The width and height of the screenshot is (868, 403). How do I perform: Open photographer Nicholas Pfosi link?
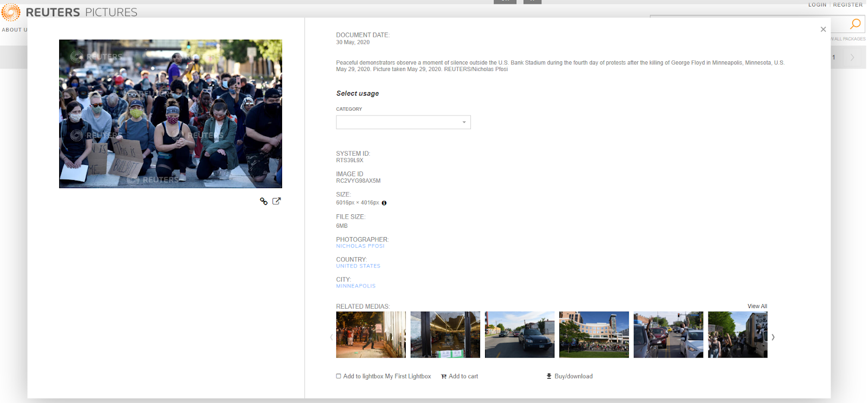[x=360, y=246]
